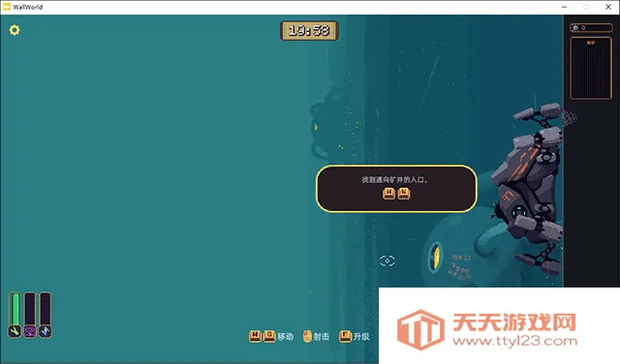Click the S key icon beside 移动
620x364 pixels.
(x=269, y=336)
